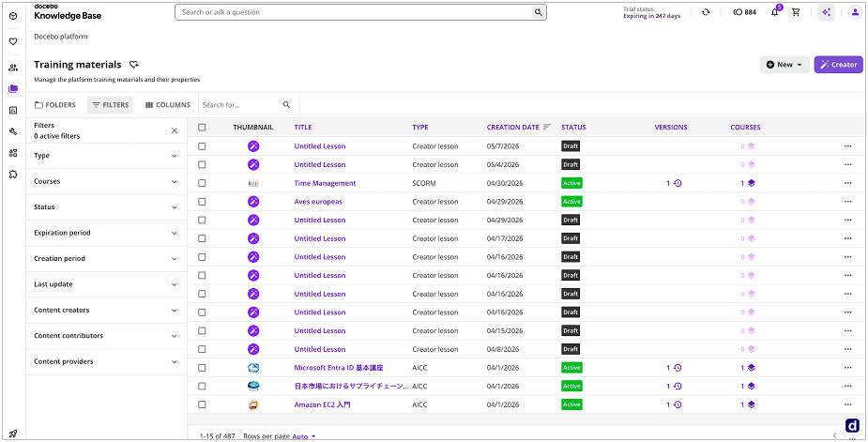The image size is (868, 442).
Task: Open the notifications bell icon
Action: pyautogui.click(x=775, y=12)
